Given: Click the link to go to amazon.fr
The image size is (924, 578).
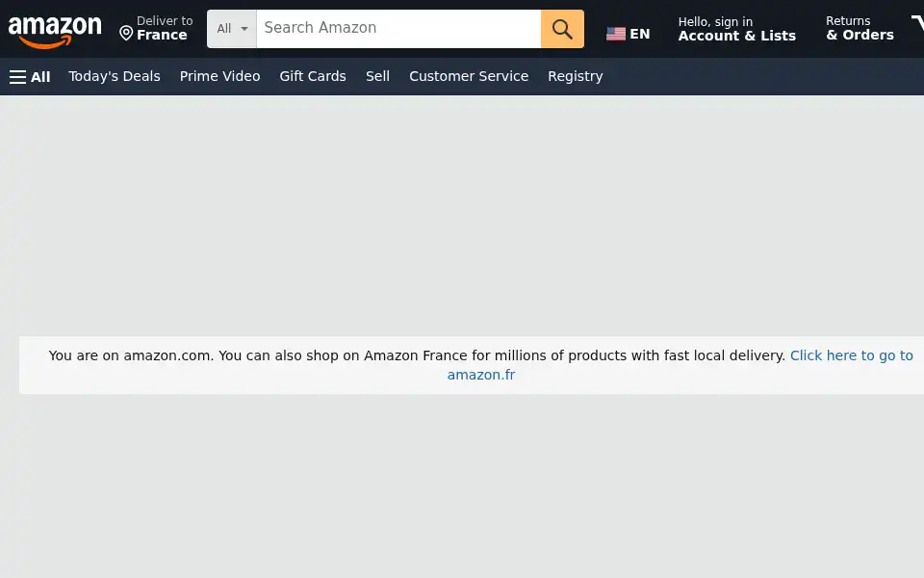Looking at the screenshot, I should coord(851,355).
